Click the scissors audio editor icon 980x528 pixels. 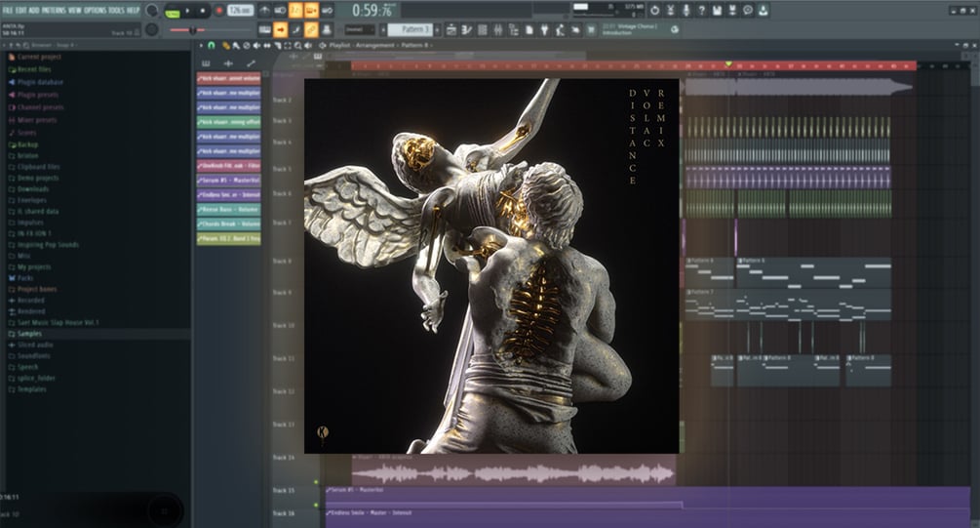(670, 11)
